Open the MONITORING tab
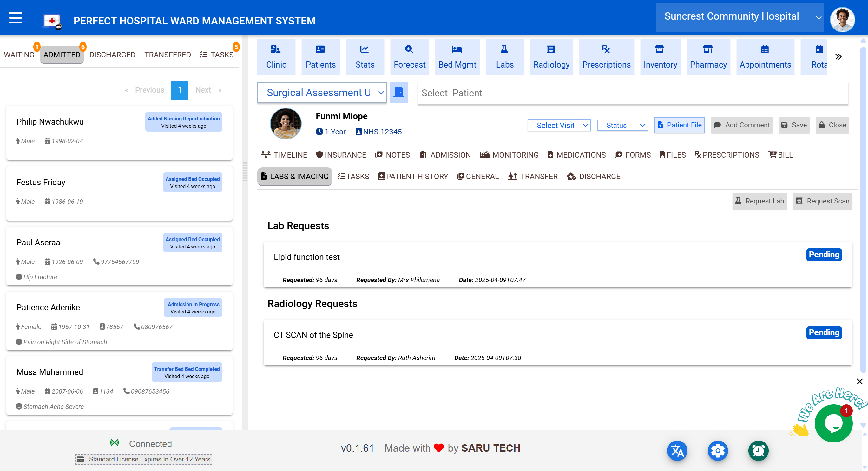868x471 pixels. (x=509, y=155)
